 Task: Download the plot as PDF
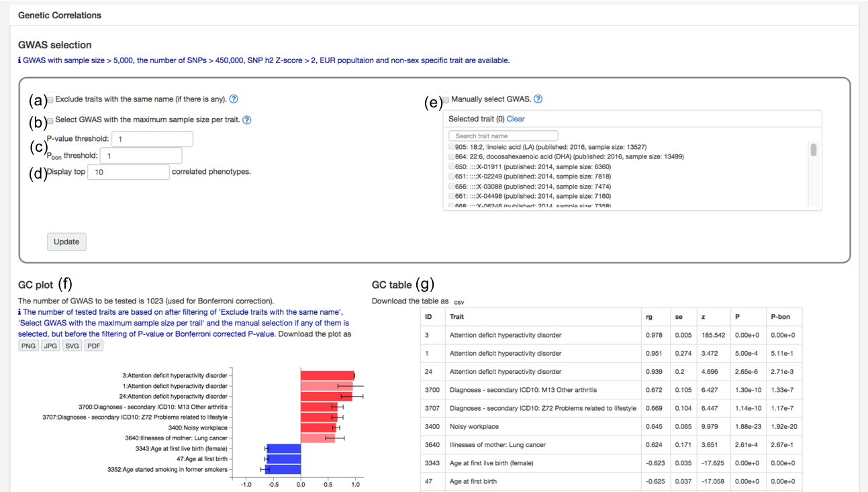pos(94,346)
